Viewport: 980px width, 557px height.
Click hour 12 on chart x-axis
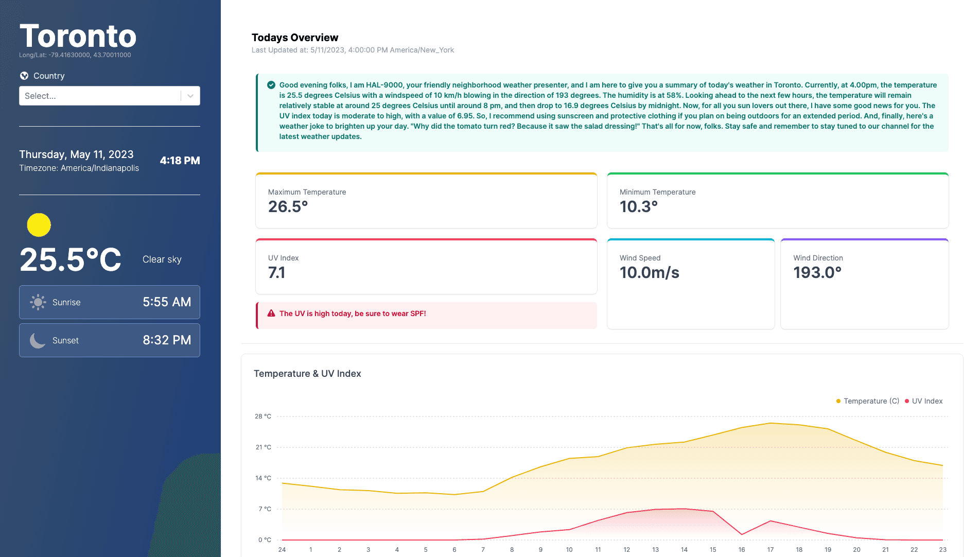click(626, 549)
